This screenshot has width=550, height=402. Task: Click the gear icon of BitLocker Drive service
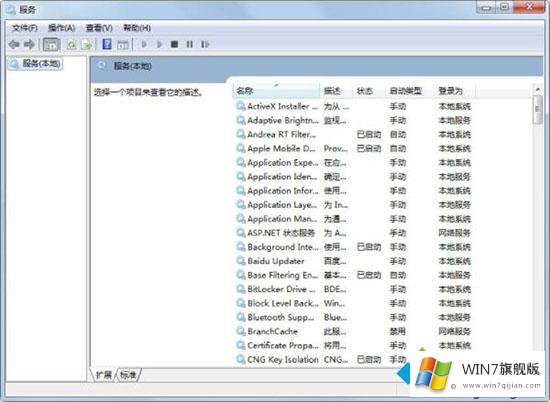click(x=241, y=289)
